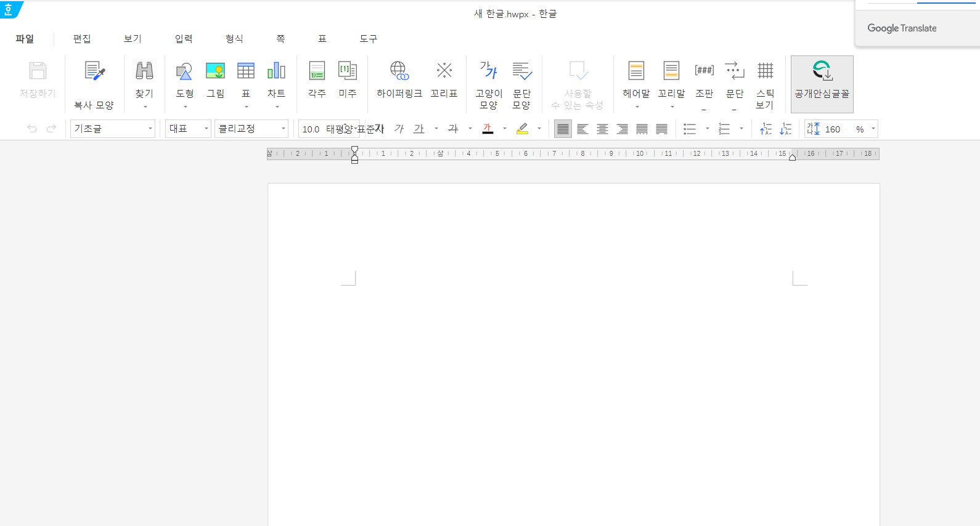Click the 격자 보기 (grid view) icon
Screen dimensions: 980x526
click(x=765, y=71)
